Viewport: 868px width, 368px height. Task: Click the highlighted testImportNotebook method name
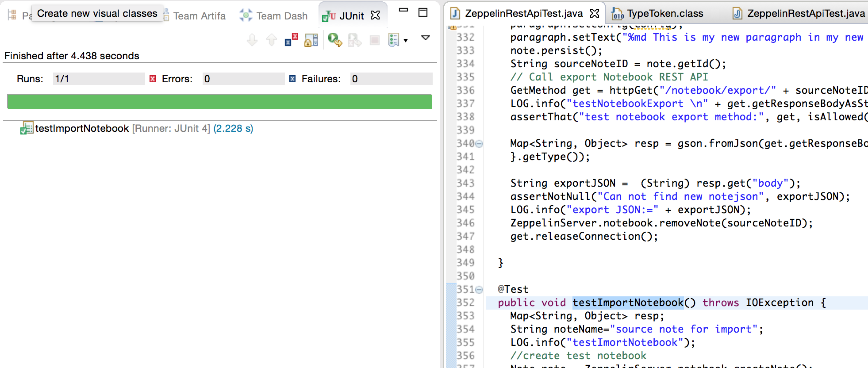pos(628,303)
